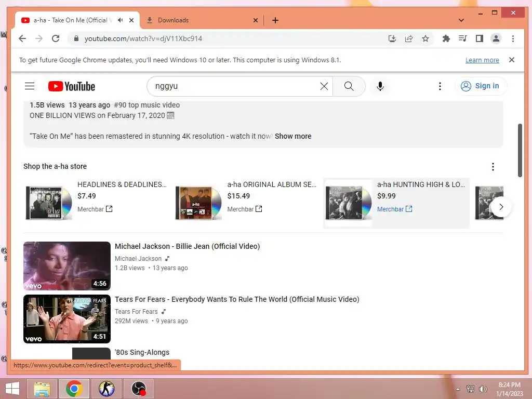532x399 pixels.
Task: Dismiss the Chrome update notice
Action: (x=512, y=60)
